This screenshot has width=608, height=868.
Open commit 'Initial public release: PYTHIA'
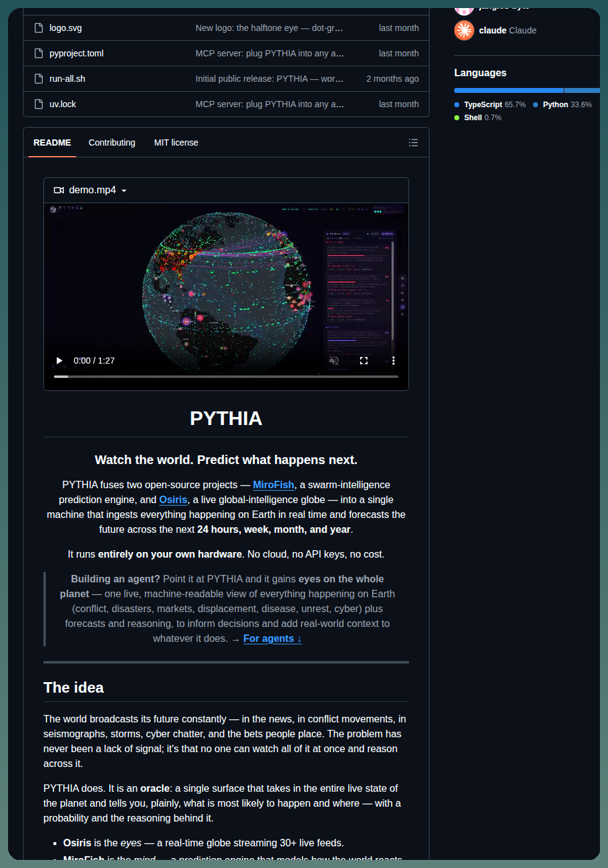tap(269, 79)
